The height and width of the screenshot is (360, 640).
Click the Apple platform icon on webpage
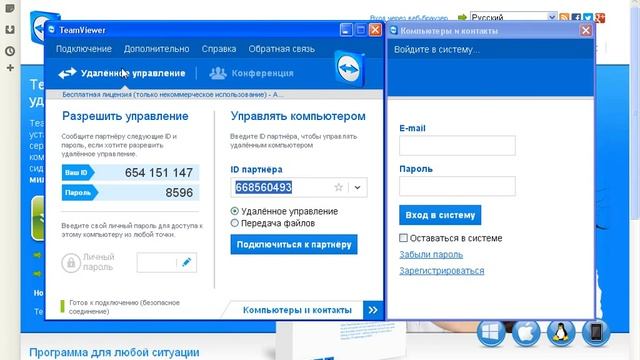[x=526, y=333]
